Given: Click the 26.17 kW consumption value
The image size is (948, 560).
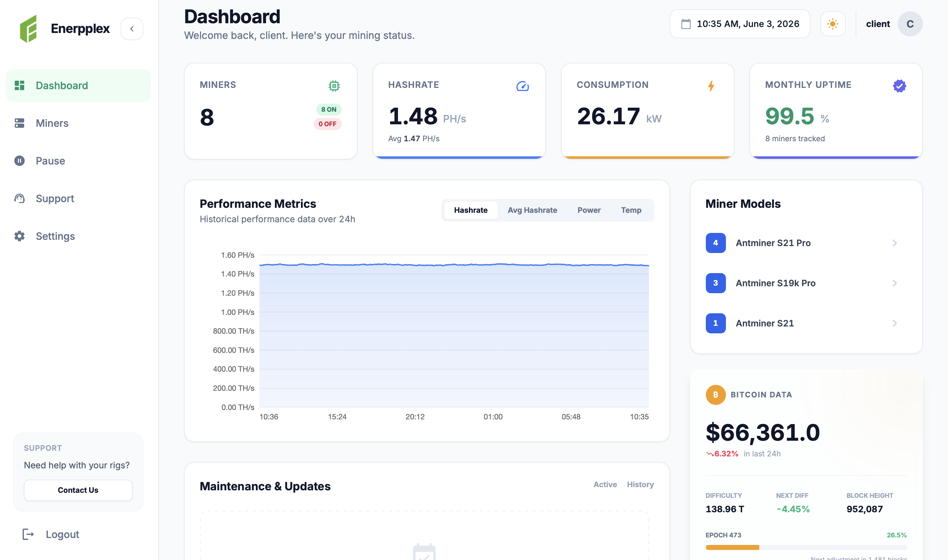Looking at the screenshot, I should (x=619, y=116).
